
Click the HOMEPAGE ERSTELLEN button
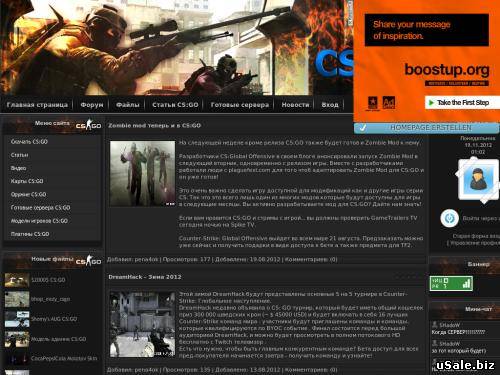(427, 128)
